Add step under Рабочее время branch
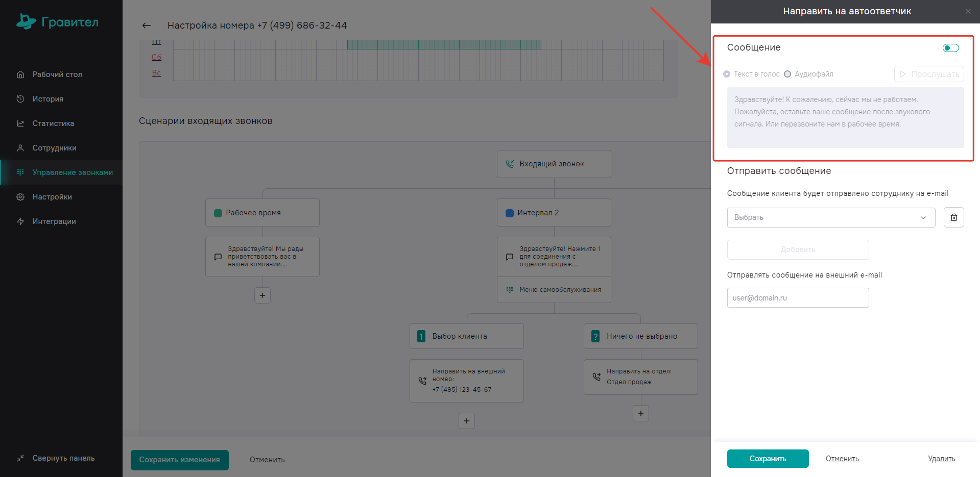980x477 pixels. coord(262,295)
